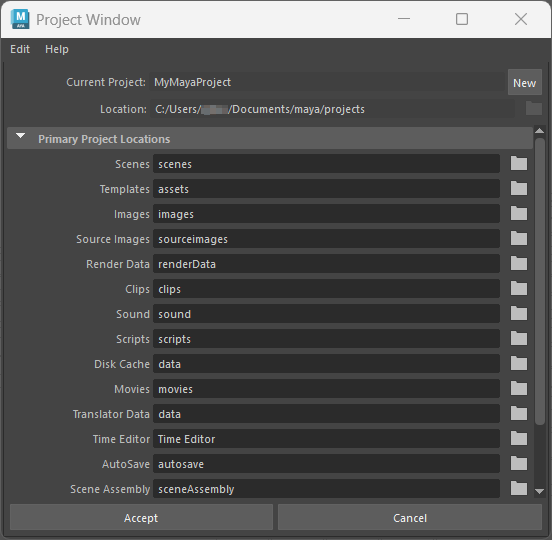552x540 pixels.
Task: Browse folder for AutoSave location
Action: [x=519, y=464]
